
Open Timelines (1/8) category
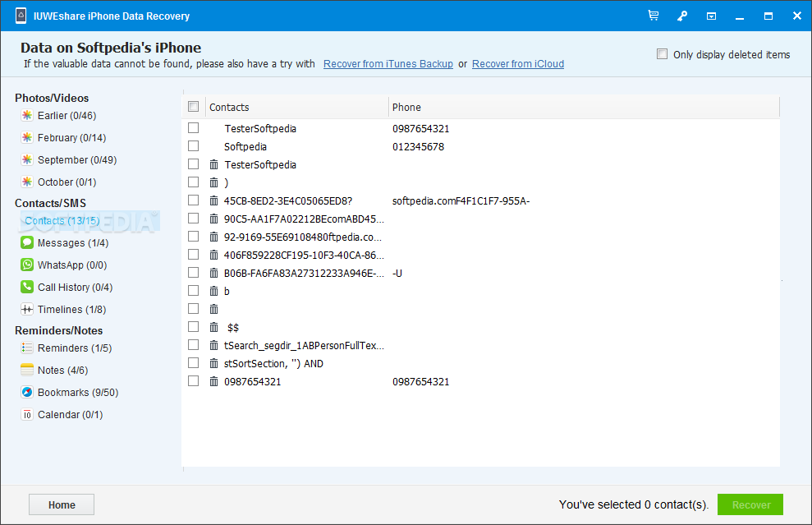72,310
